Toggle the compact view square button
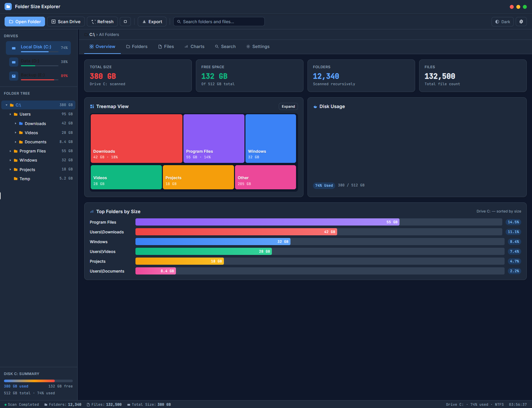The image size is (532, 408). click(125, 22)
